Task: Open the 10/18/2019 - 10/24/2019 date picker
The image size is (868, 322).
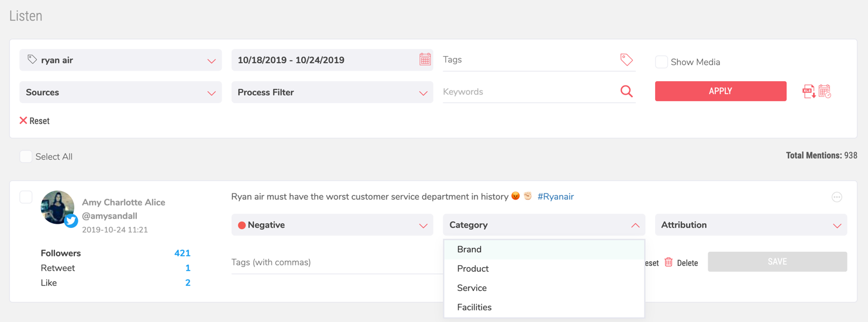Action: tap(332, 60)
